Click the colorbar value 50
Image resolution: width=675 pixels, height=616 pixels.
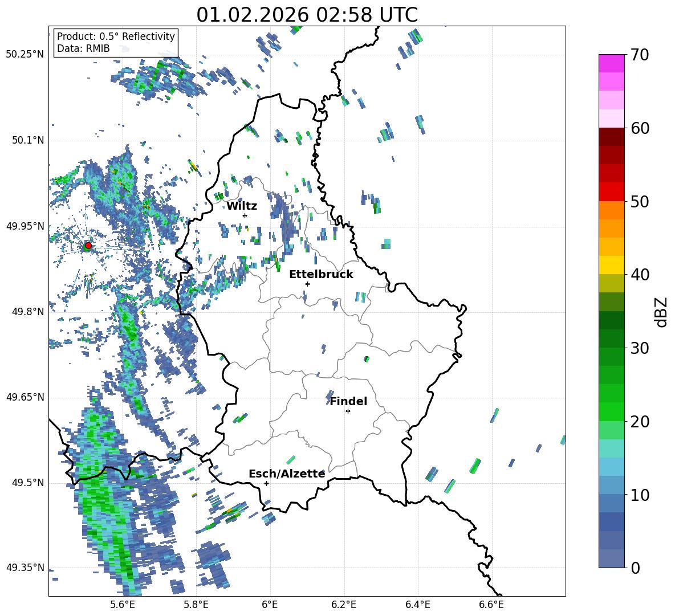point(639,202)
